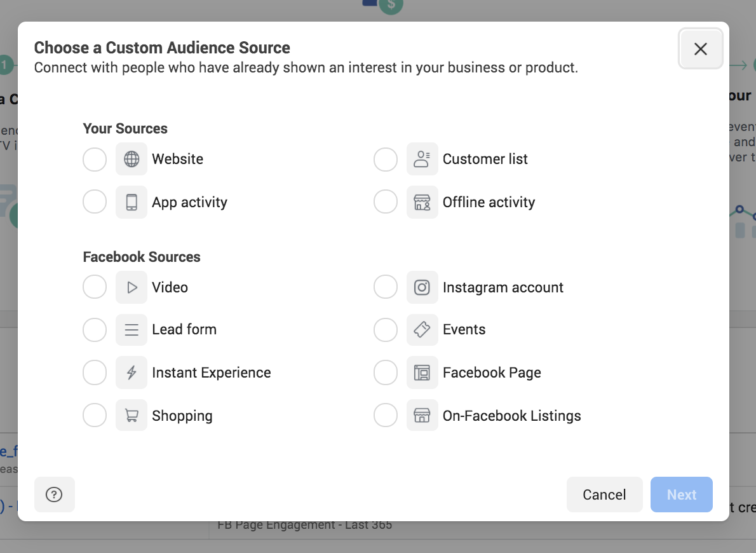
Task: Click the Shopping cart icon
Action: pos(132,415)
